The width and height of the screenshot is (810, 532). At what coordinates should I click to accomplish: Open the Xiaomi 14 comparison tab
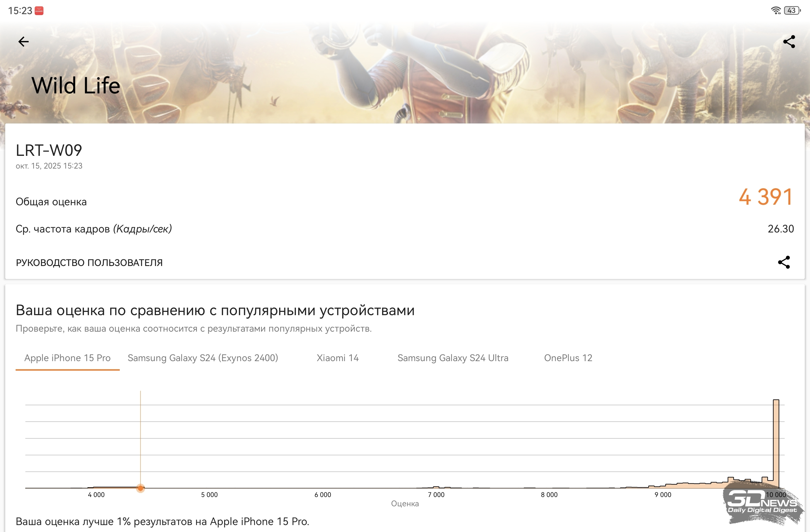338,358
